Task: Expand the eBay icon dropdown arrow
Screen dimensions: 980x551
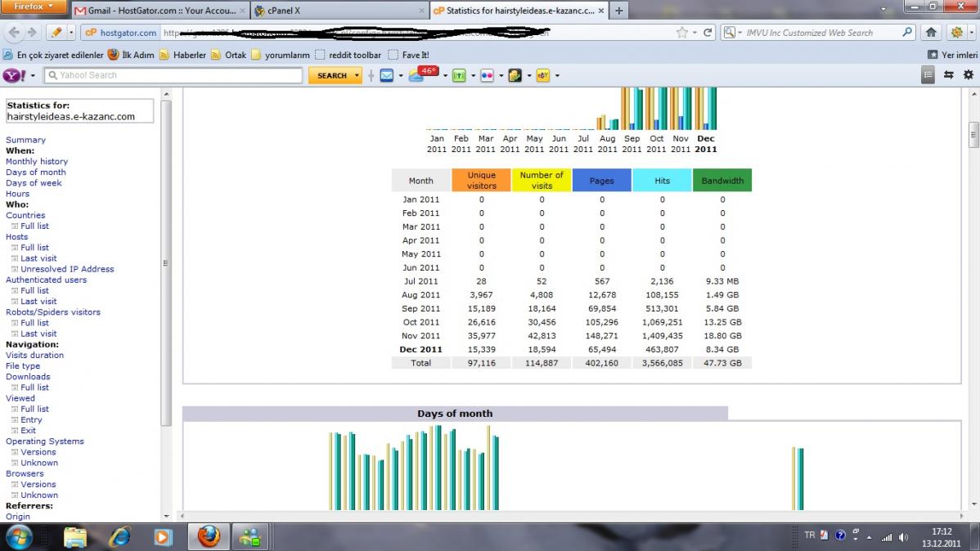Action: tap(557, 75)
